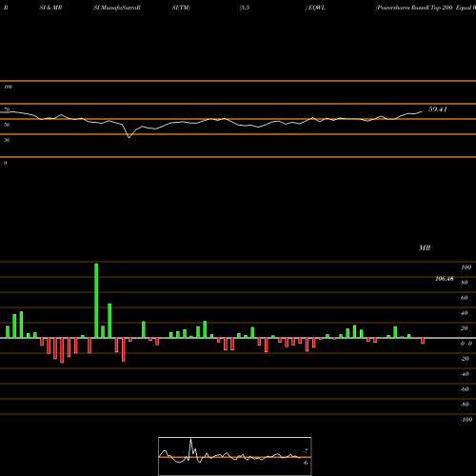Click the ') EQWL' ticker symbol text
This screenshot has width=476, height=476.
pyautogui.click(x=315, y=8)
